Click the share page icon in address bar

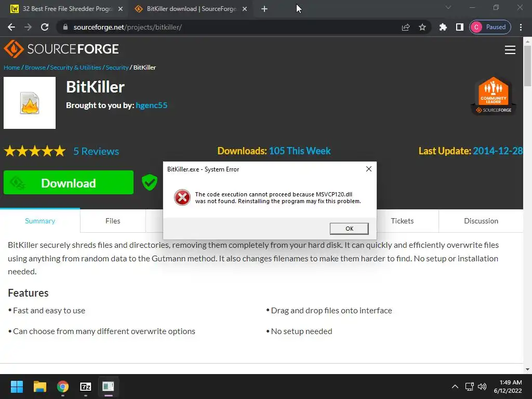406,27
